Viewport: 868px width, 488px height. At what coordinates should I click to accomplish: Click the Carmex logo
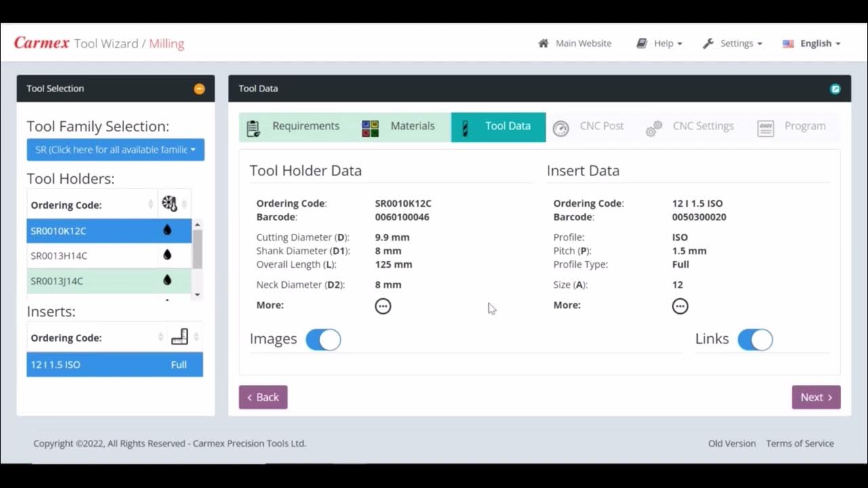tap(41, 43)
